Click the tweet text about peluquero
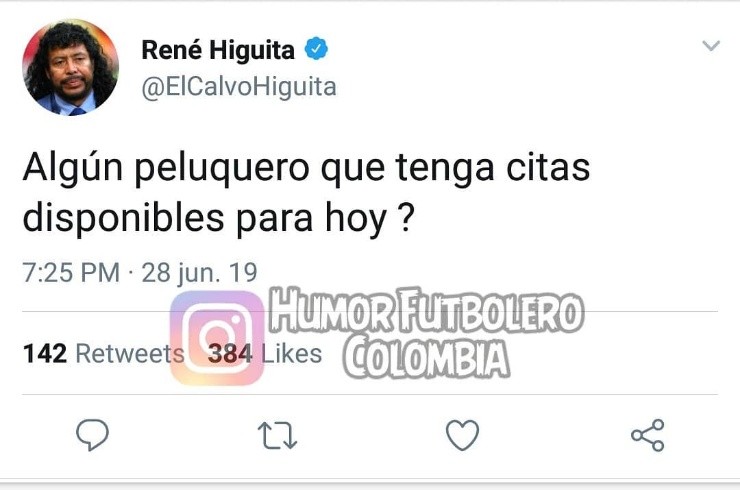The image size is (740, 490). pyautogui.click(x=306, y=192)
